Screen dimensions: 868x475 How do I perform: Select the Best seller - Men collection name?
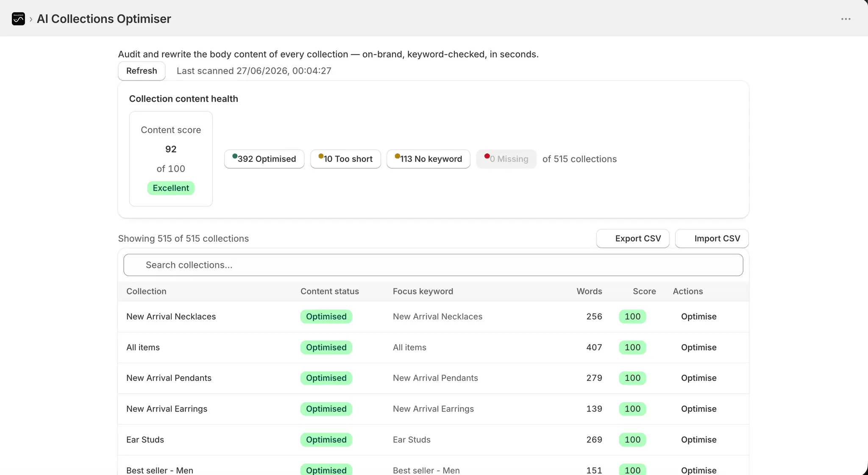[x=159, y=470]
